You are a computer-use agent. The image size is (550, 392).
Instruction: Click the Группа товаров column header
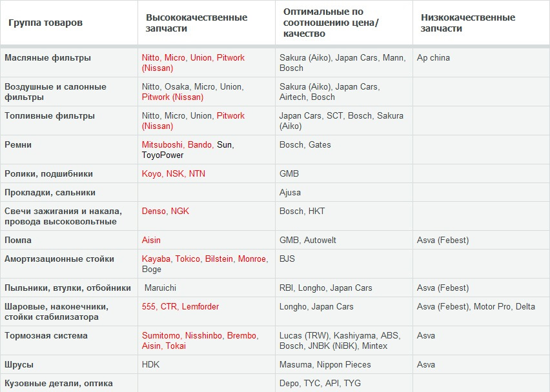(x=45, y=23)
